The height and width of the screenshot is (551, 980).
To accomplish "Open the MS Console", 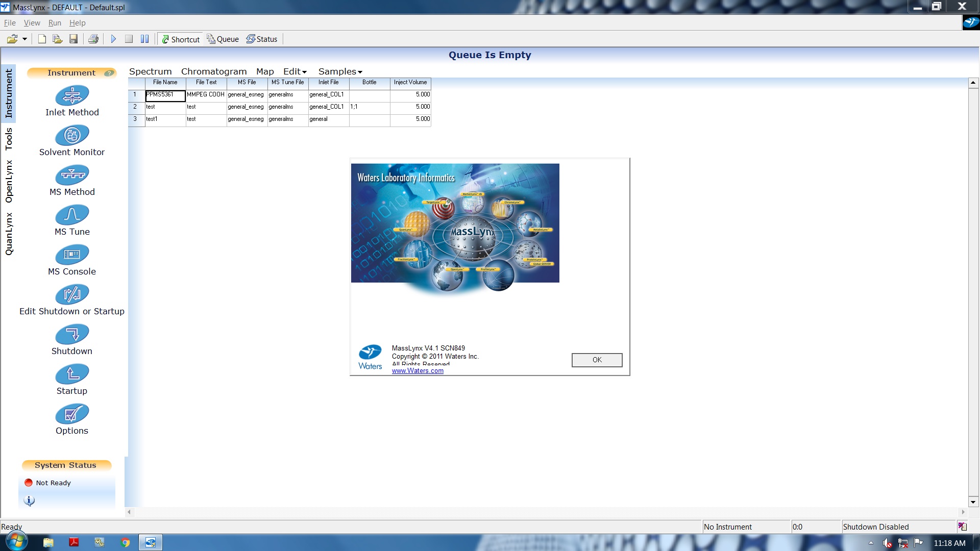I will point(72,255).
